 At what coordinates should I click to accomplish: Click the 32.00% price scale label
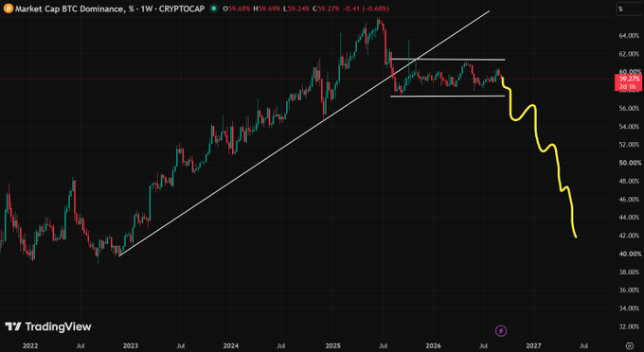(629, 326)
